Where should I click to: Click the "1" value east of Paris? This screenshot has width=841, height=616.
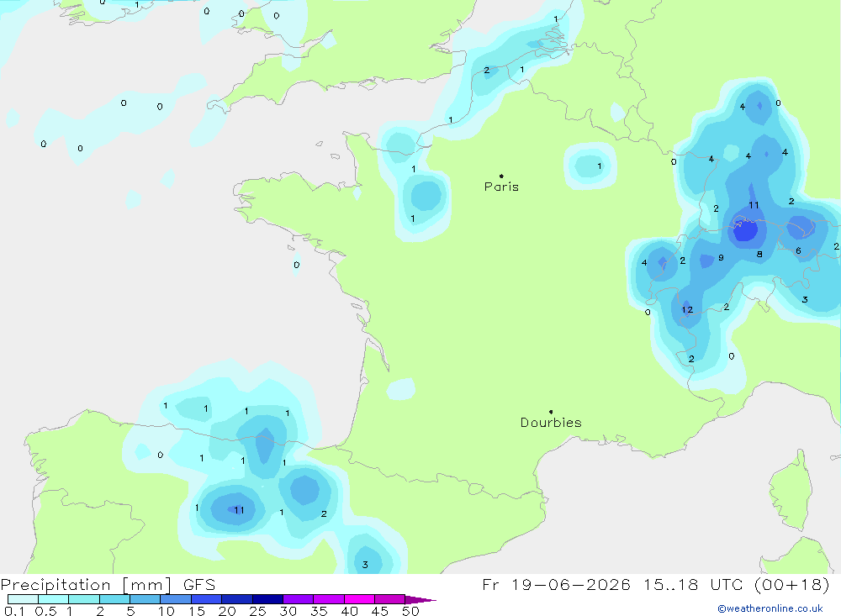[599, 166]
